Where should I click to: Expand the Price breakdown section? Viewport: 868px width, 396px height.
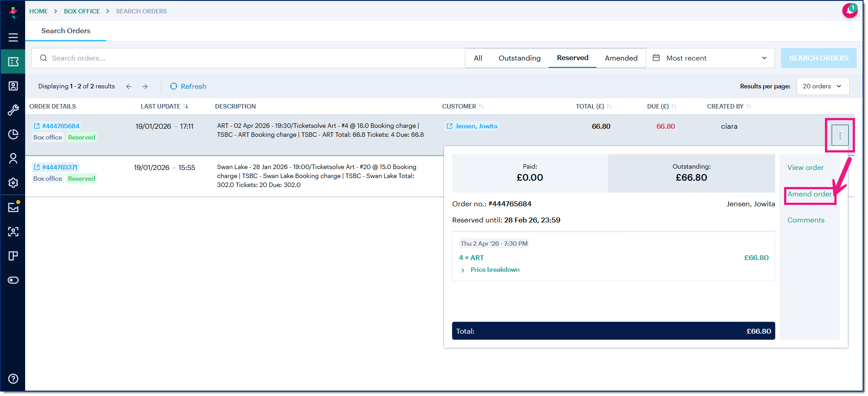490,270
